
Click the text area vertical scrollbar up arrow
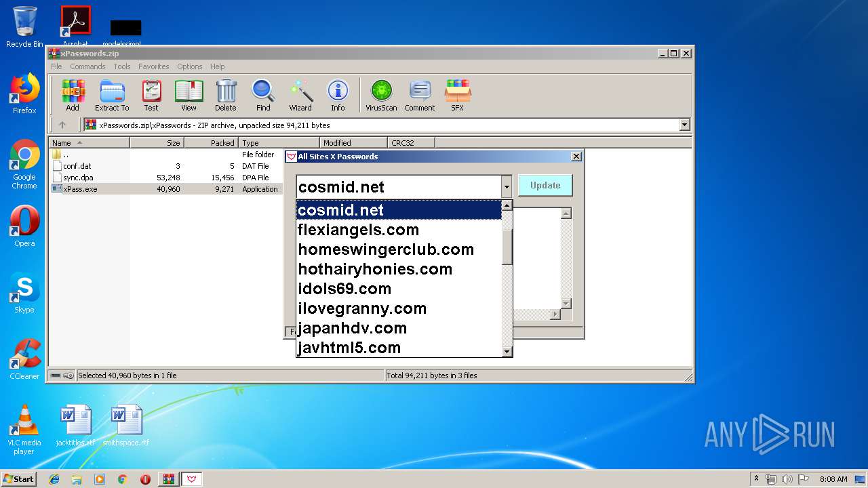[x=566, y=213]
